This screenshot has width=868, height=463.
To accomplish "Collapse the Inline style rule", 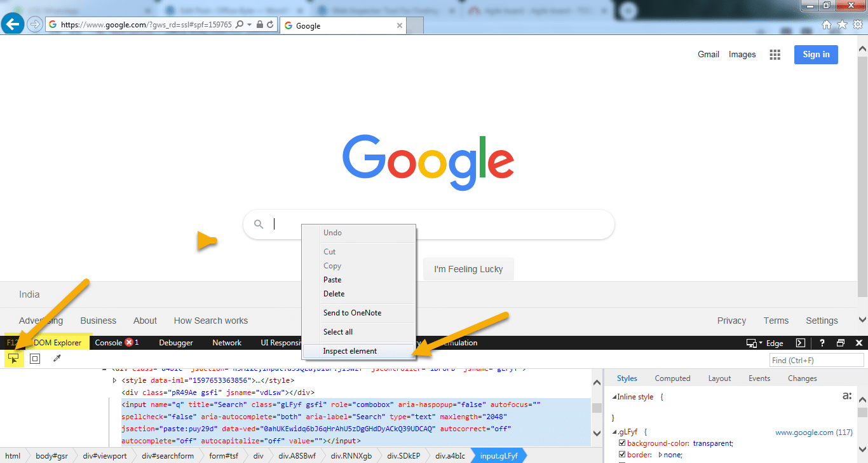I will coord(614,397).
